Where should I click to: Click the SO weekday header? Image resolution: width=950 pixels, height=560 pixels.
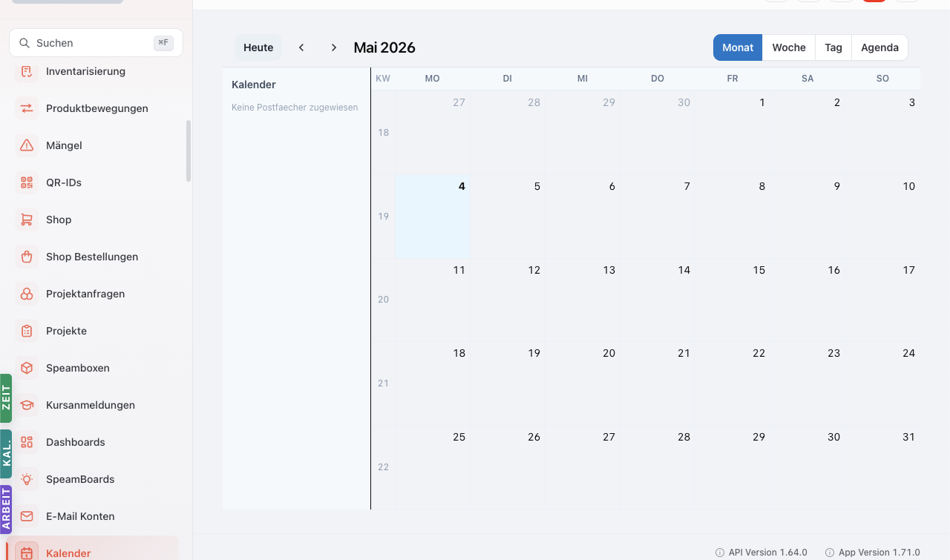pyautogui.click(x=882, y=79)
